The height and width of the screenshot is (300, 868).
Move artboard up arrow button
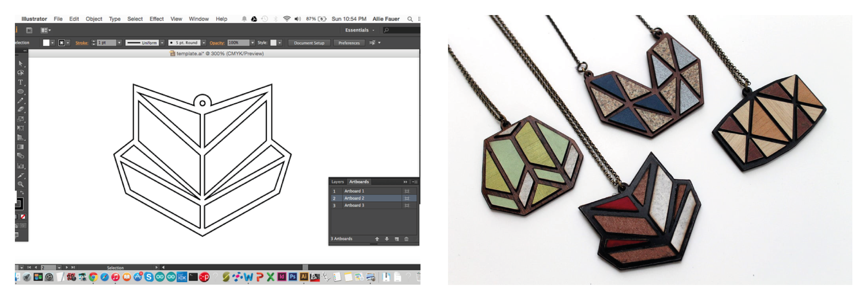[377, 239]
